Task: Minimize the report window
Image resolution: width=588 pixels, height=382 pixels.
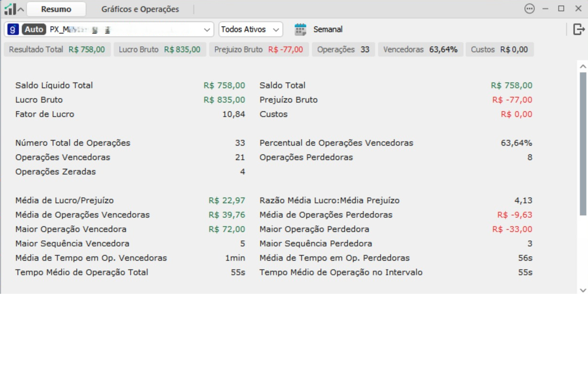Action: (x=545, y=9)
